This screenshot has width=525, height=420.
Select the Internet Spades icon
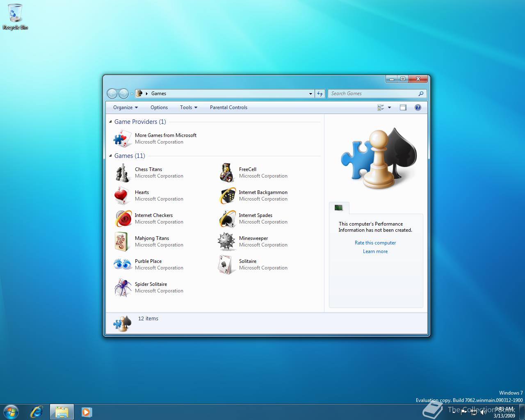click(x=226, y=219)
